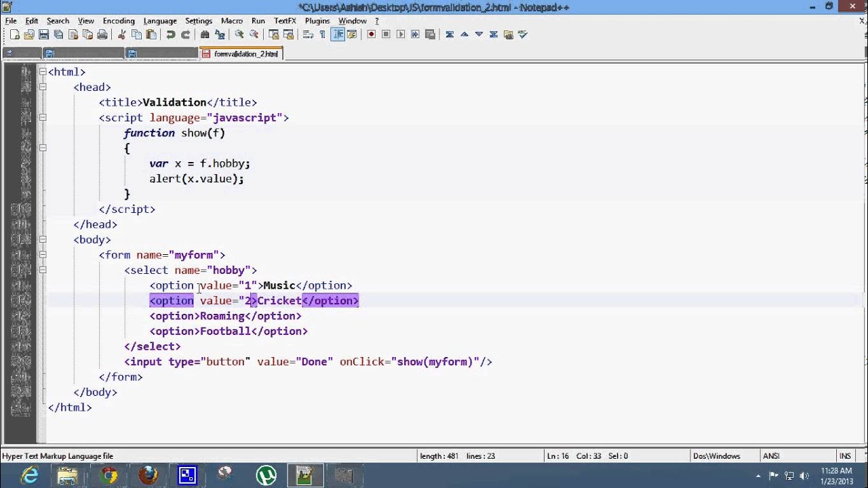
Task: Open the ? help menu
Action: tap(377, 21)
